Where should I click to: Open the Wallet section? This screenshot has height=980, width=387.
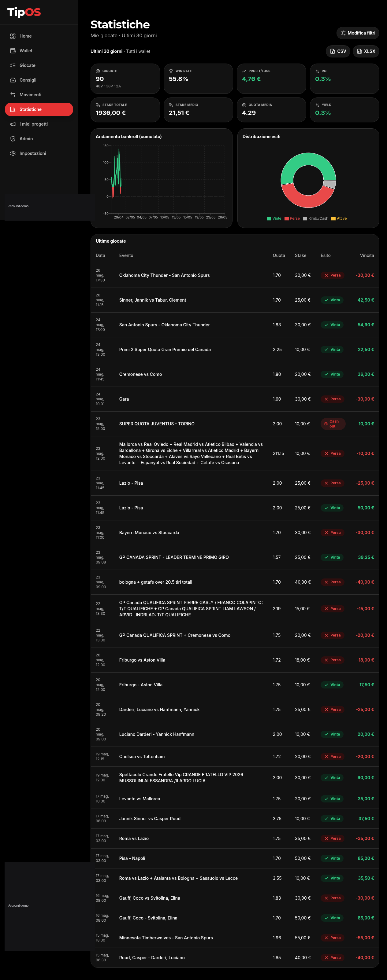click(39, 51)
